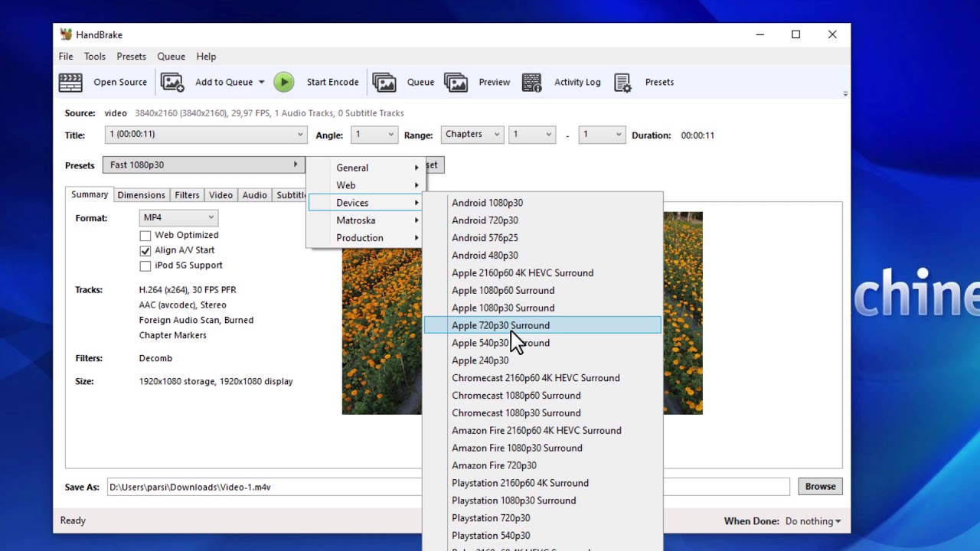980x551 pixels.
Task: Enable the iPod 5G Support checkbox
Action: coord(145,266)
